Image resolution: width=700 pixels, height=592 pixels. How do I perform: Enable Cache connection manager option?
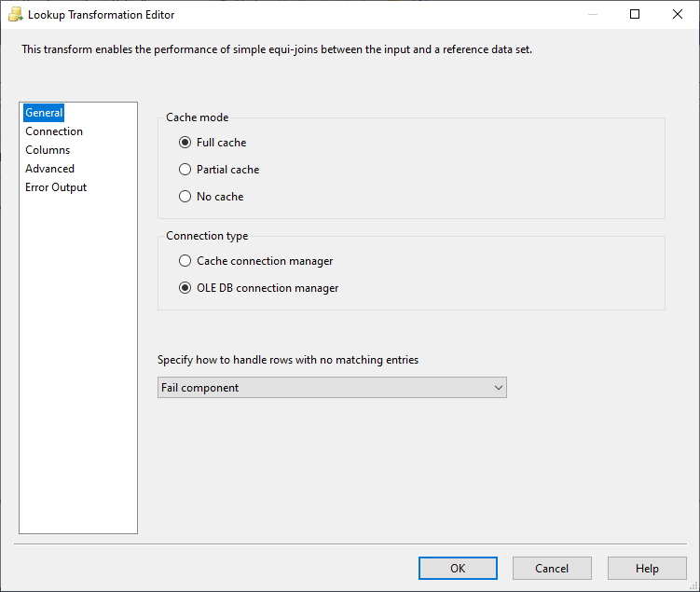click(x=185, y=261)
